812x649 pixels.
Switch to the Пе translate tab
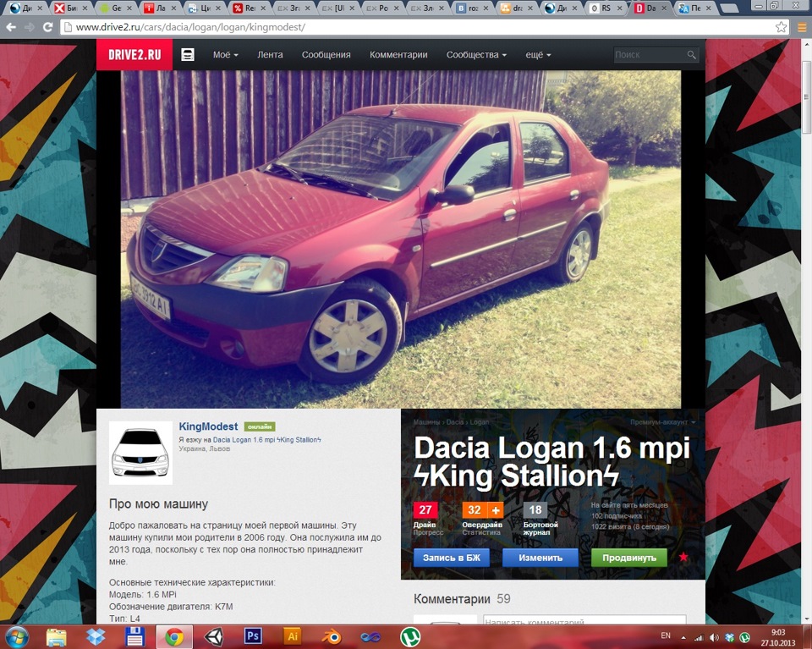click(696, 8)
